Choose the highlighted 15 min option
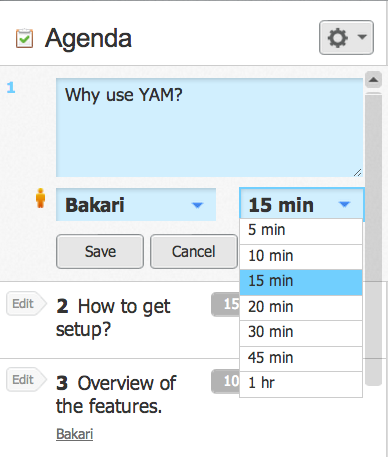 pyautogui.click(x=301, y=282)
